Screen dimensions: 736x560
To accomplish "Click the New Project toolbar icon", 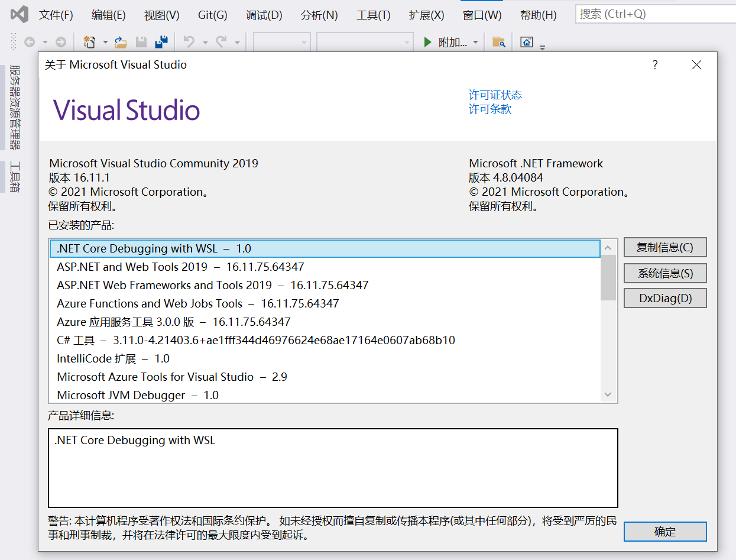I will pyautogui.click(x=90, y=42).
